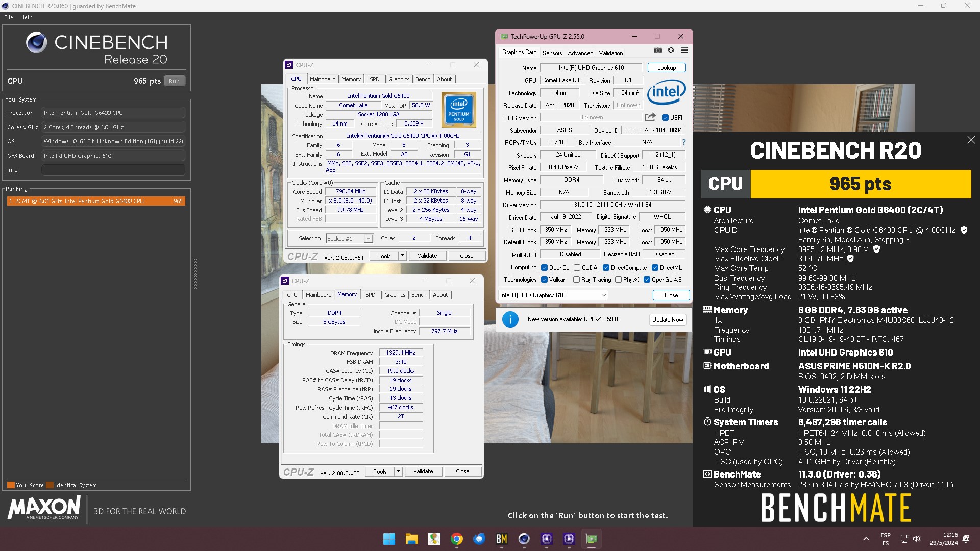Toggle the CUDA checkbox
The height and width of the screenshot is (551, 980).
point(577,268)
